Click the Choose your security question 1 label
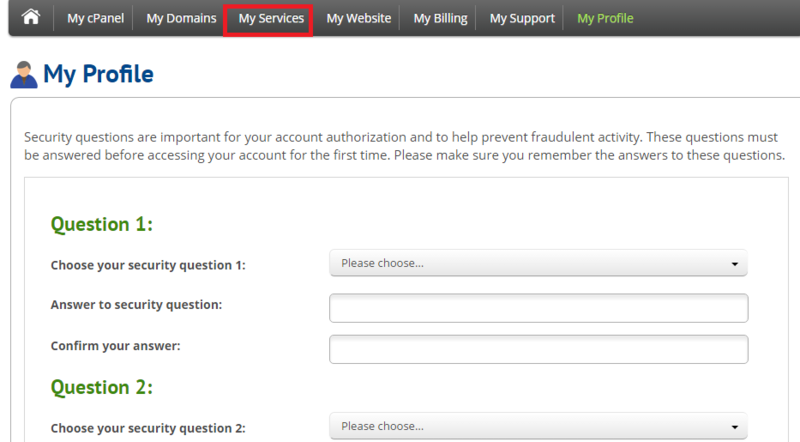Image resolution: width=800 pixels, height=442 pixels. click(x=148, y=265)
